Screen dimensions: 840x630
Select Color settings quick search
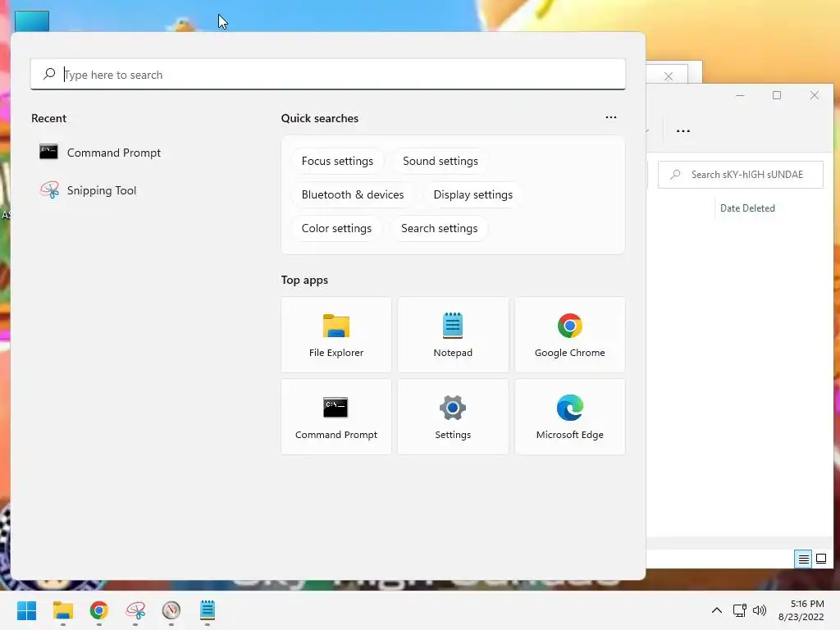click(336, 228)
